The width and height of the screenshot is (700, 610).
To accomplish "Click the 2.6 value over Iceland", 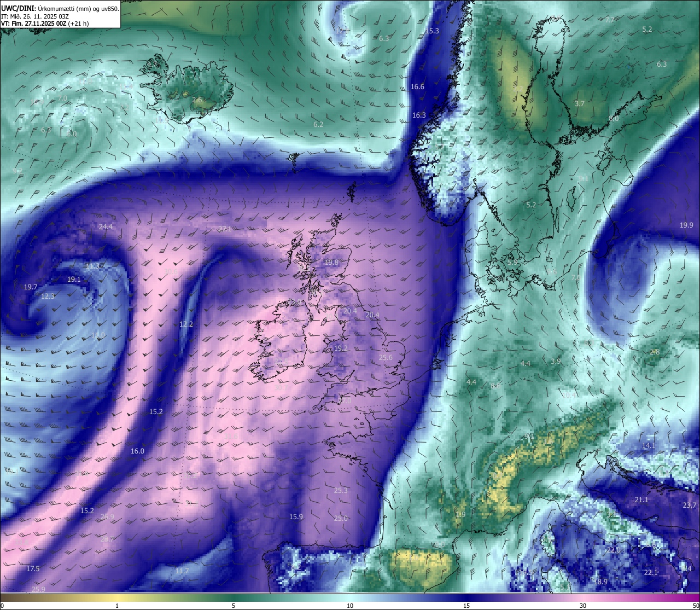I will (x=197, y=100).
